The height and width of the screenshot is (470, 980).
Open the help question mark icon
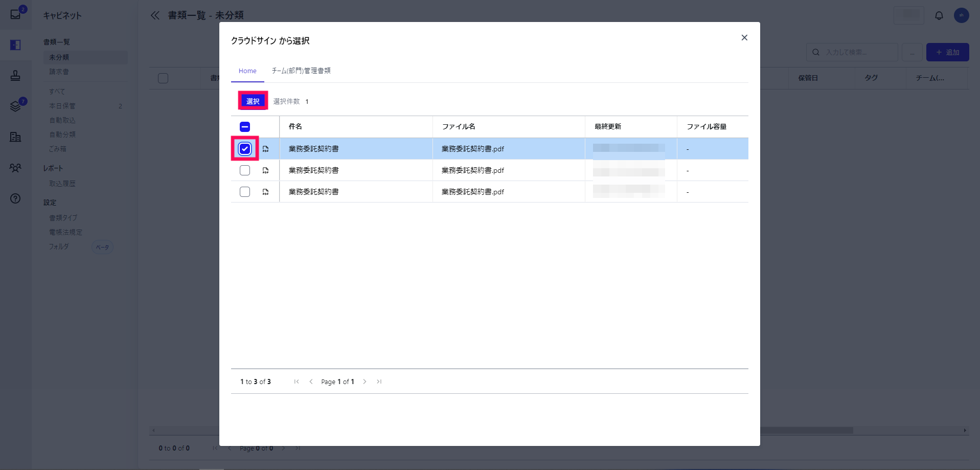[x=15, y=198]
